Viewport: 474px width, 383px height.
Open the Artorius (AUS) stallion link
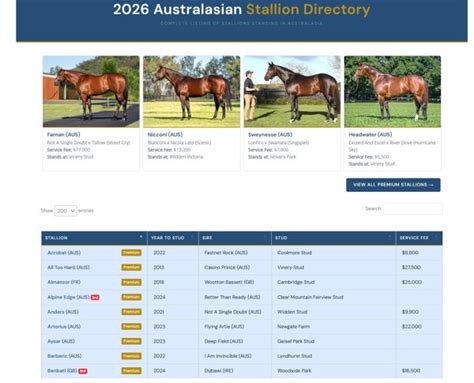[64, 326]
